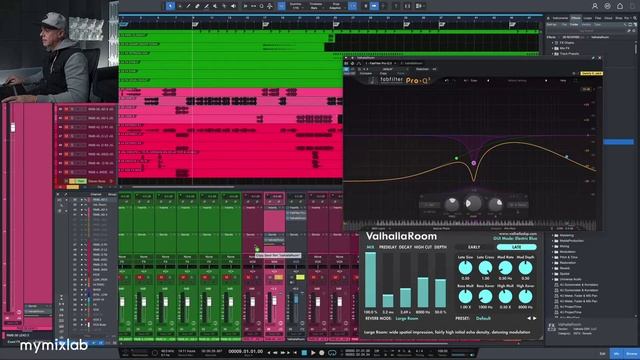Screen dimensions: 640x360
Task: Toggle Snap to grid in the toolbar
Action: [x=353, y=6]
